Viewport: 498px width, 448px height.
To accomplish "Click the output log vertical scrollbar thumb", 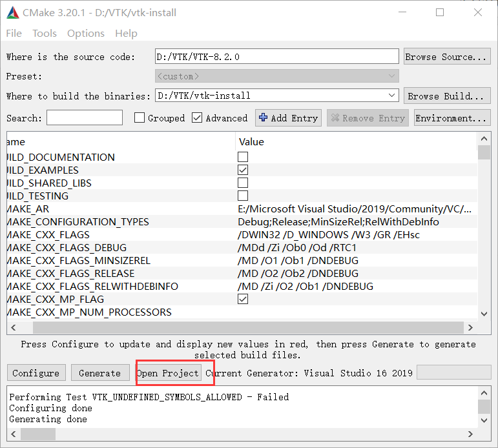I will (x=484, y=407).
